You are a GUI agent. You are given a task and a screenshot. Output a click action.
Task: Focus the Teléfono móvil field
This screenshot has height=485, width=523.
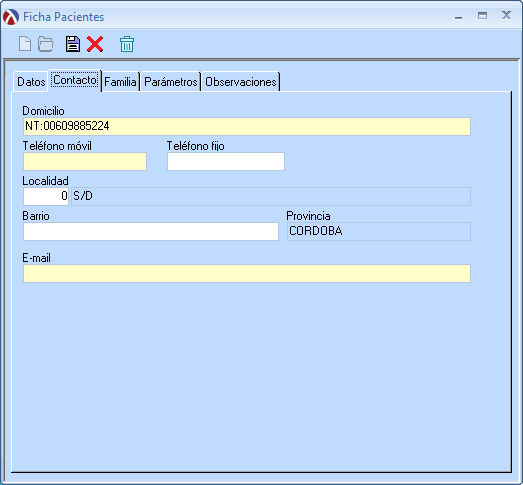pyautogui.click(x=85, y=161)
